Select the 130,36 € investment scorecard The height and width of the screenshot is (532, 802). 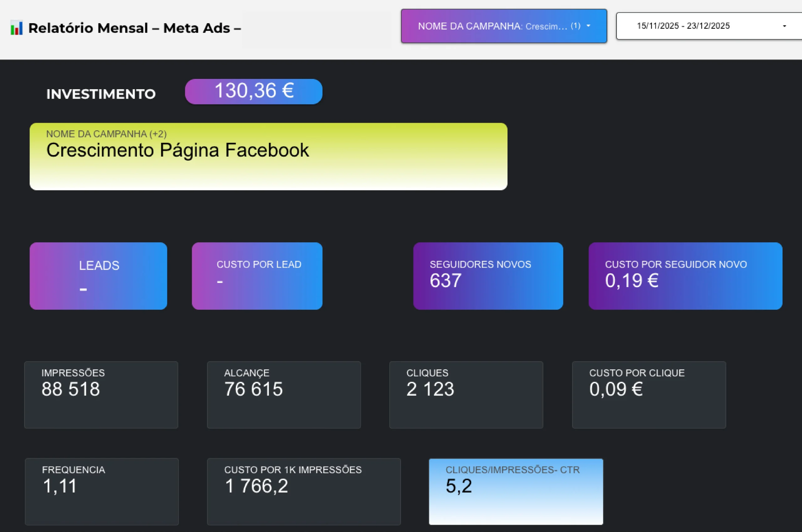(253, 91)
